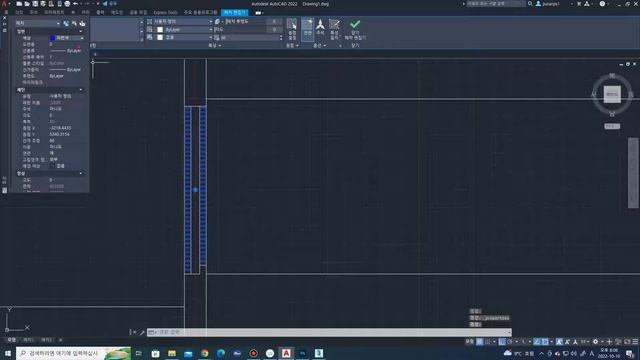Toggle snap mode in status bar
This screenshot has height=360, width=640.
tap(487, 342)
